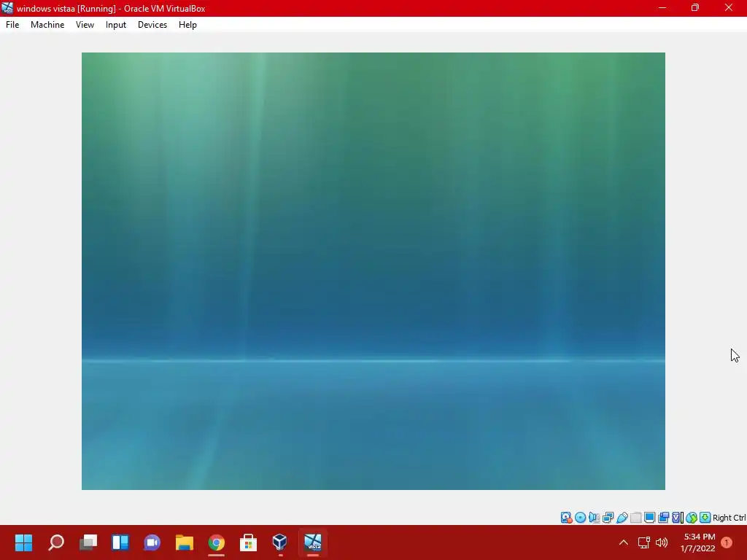Click the Right Ctrl host key label
Viewport: 747px width, 560px height.
(x=729, y=518)
